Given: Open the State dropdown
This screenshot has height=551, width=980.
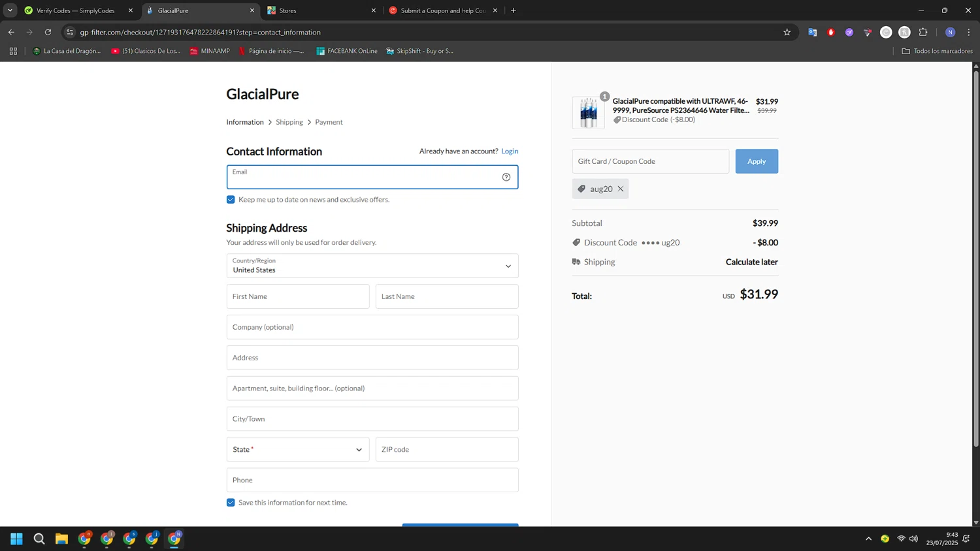Looking at the screenshot, I should click(298, 449).
